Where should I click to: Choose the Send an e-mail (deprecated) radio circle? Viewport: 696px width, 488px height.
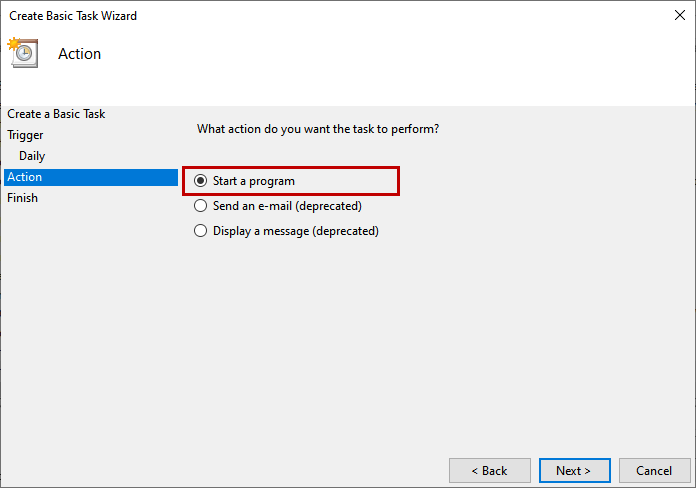click(x=201, y=206)
